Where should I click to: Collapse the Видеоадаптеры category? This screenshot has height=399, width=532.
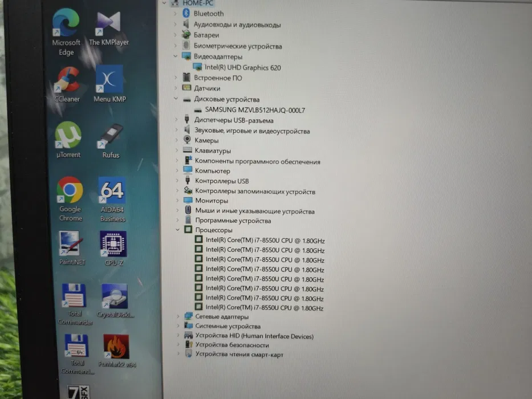tap(176, 56)
